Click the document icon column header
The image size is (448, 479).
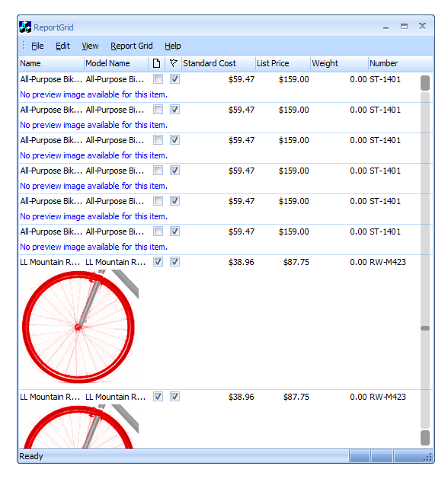point(156,63)
